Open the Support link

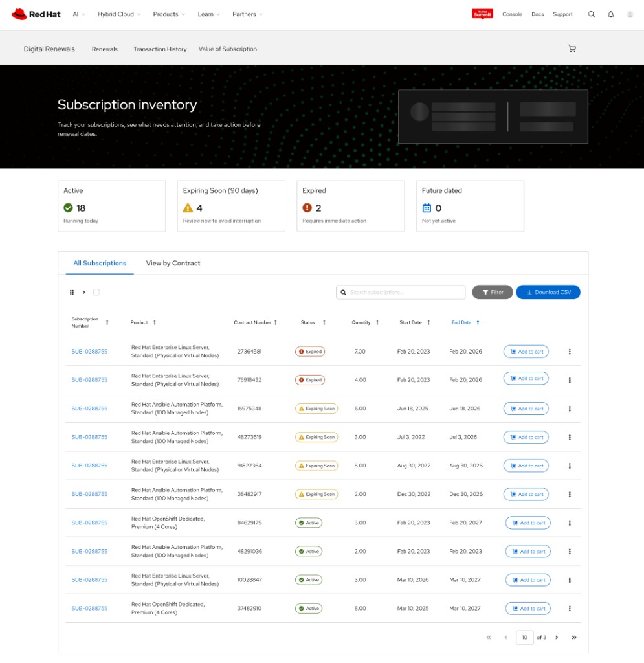[562, 14]
